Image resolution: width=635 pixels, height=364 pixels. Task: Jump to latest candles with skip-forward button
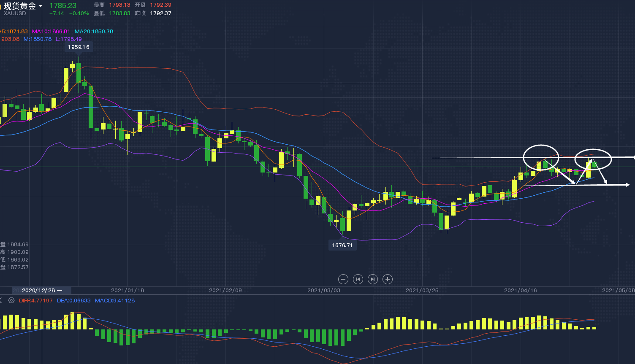[x=373, y=279]
